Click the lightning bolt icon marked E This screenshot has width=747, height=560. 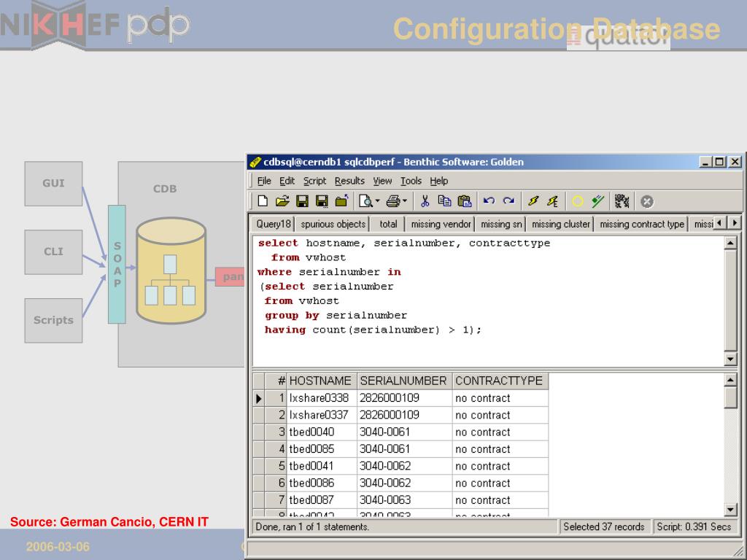553,201
